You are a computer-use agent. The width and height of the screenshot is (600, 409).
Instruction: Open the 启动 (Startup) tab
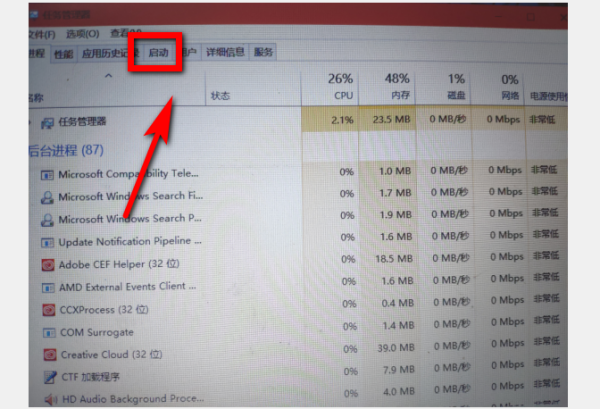point(158,52)
